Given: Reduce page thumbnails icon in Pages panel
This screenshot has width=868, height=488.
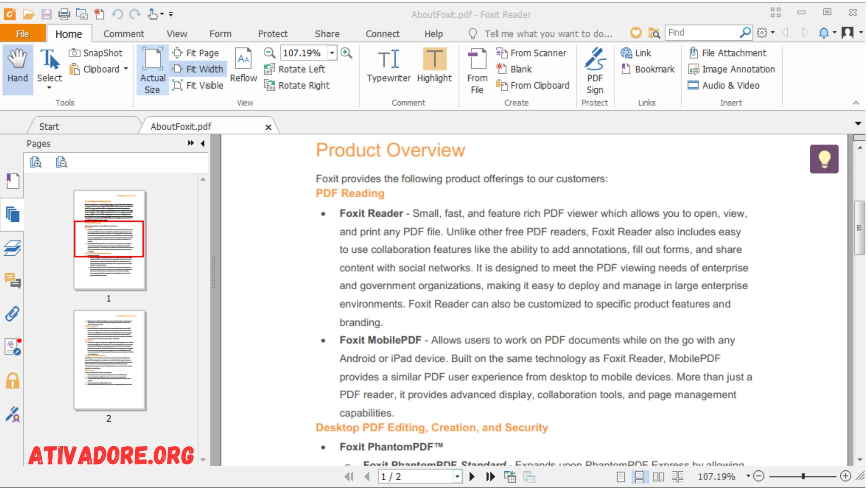Looking at the screenshot, I should click(x=61, y=162).
